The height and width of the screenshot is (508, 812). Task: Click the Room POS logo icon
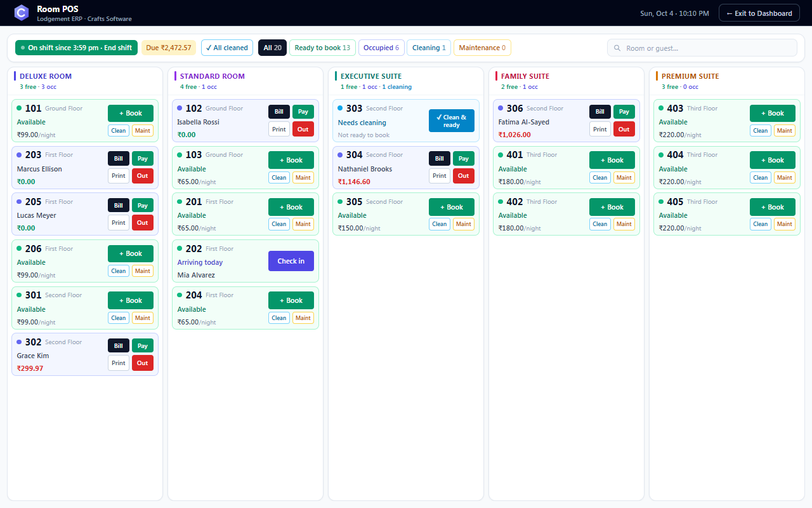point(22,13)
